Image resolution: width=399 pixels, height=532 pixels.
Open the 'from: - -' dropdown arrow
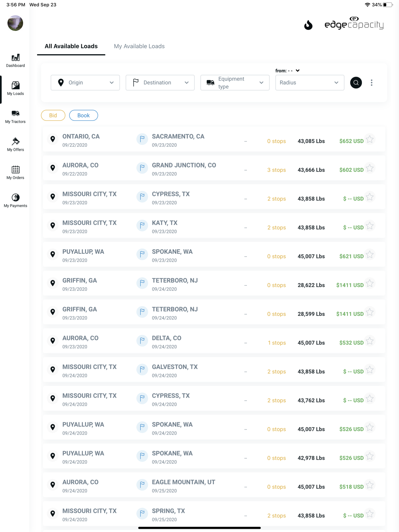coord(298,71)
